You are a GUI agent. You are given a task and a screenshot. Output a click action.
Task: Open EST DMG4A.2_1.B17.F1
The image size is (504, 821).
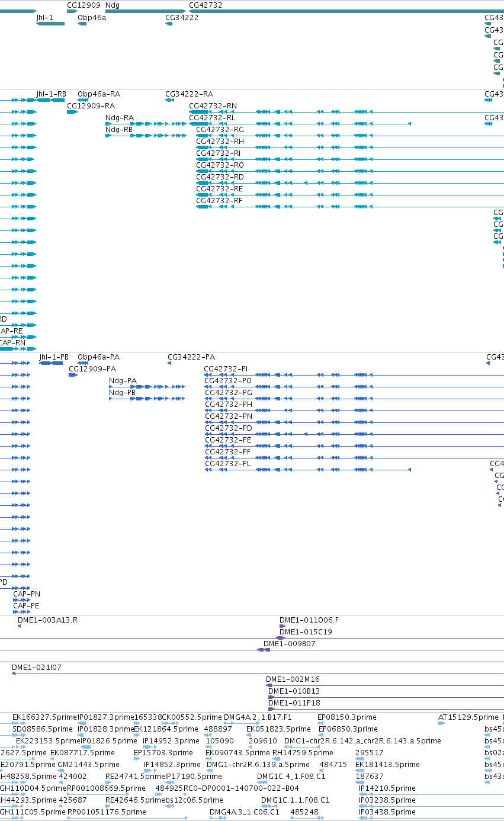258,717
